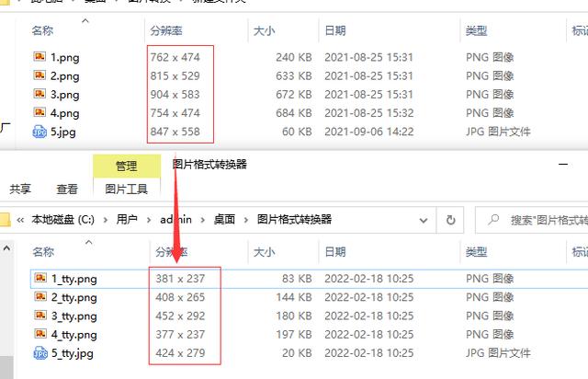Click the scroll up arrow in the left pane
The width and height of the screenshot is (588, 379).
6,248
